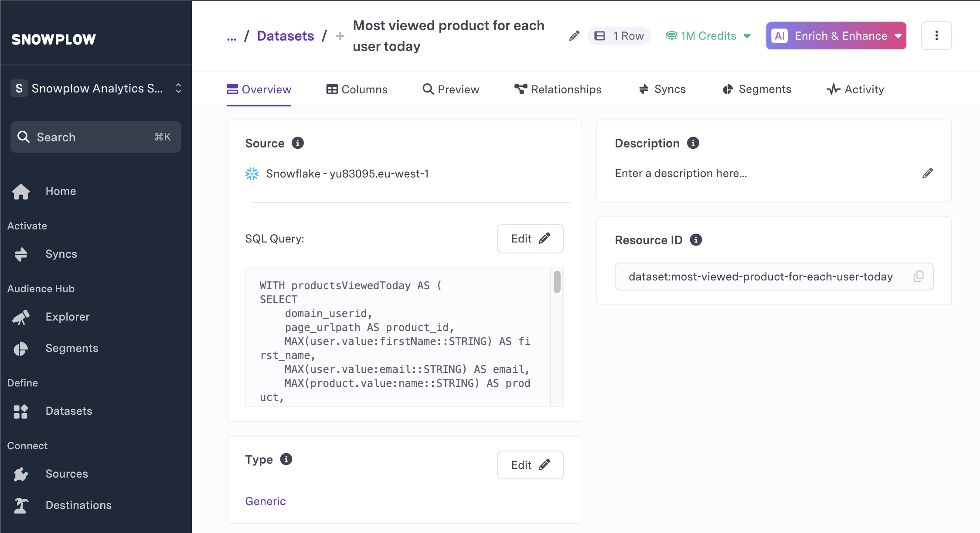Click the Resource ID copy icon

pos(919,277)
